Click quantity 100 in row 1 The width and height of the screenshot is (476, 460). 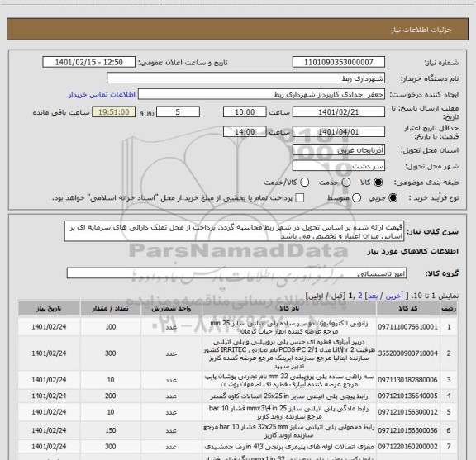[111, 327]
